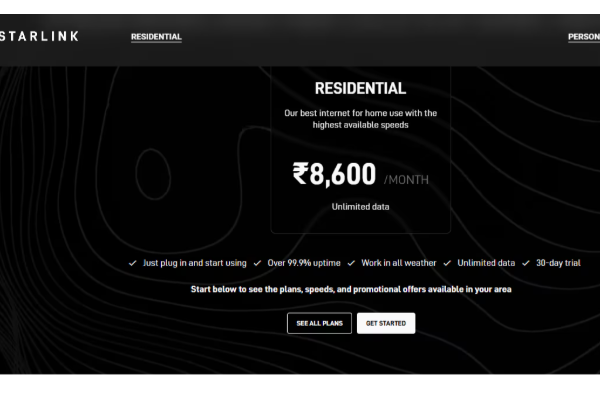
Task: Click the rupee symbol in the price
Action: tap(300, 175)
